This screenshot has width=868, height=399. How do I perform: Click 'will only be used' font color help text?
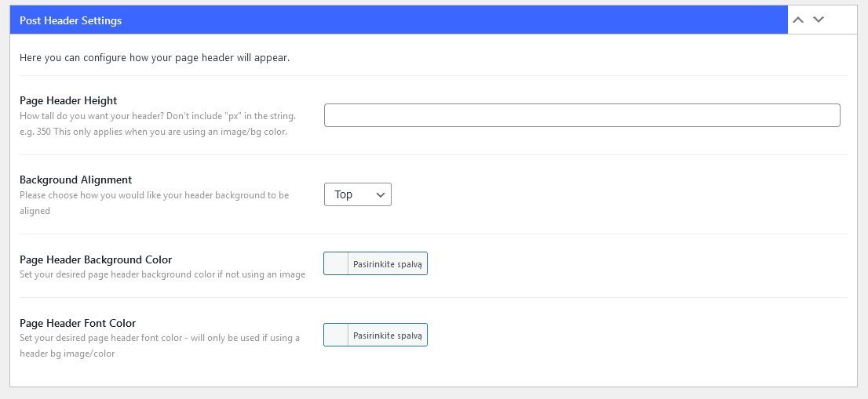(160, 346)
